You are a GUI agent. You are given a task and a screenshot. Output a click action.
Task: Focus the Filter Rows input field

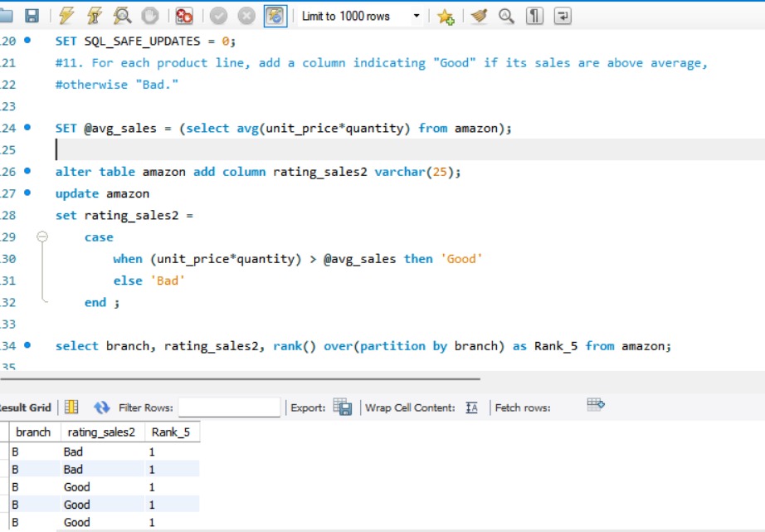pyautogui.click(x=229, y=408)
